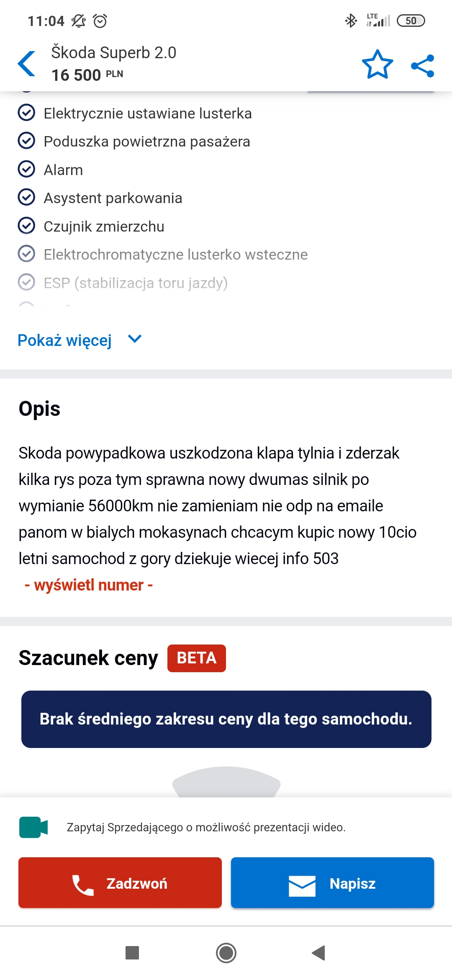Tap the Android home circle button
Screen dimensions: 452x980
226,953
